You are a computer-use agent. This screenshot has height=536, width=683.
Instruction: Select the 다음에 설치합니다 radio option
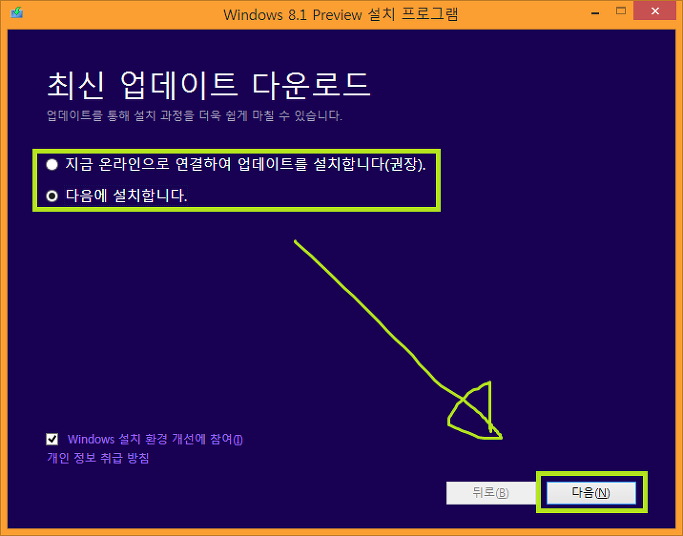tap(52, 196)
